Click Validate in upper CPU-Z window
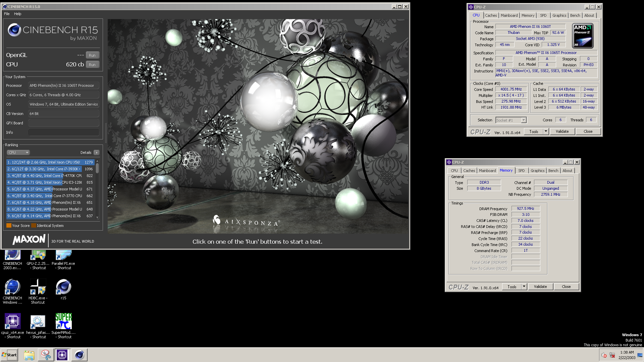The width and height of the screenshot is (644, 362). (x=562, y=131)
